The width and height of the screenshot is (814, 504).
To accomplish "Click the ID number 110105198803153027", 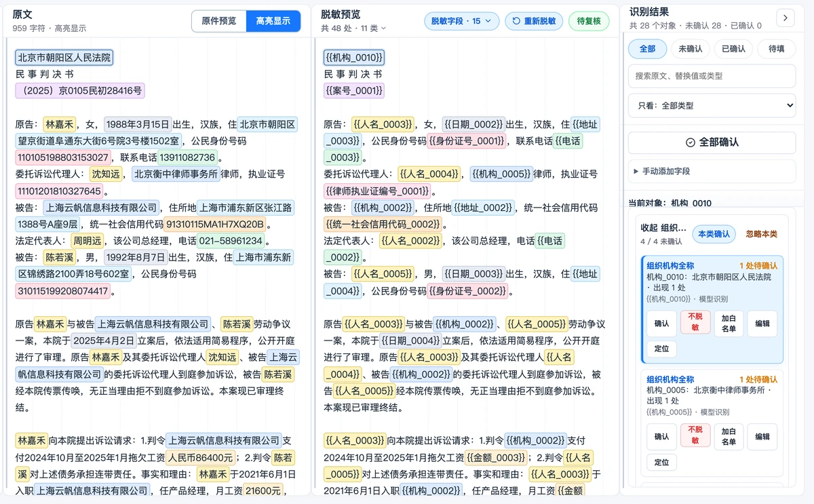I will (x=62, y=157).
